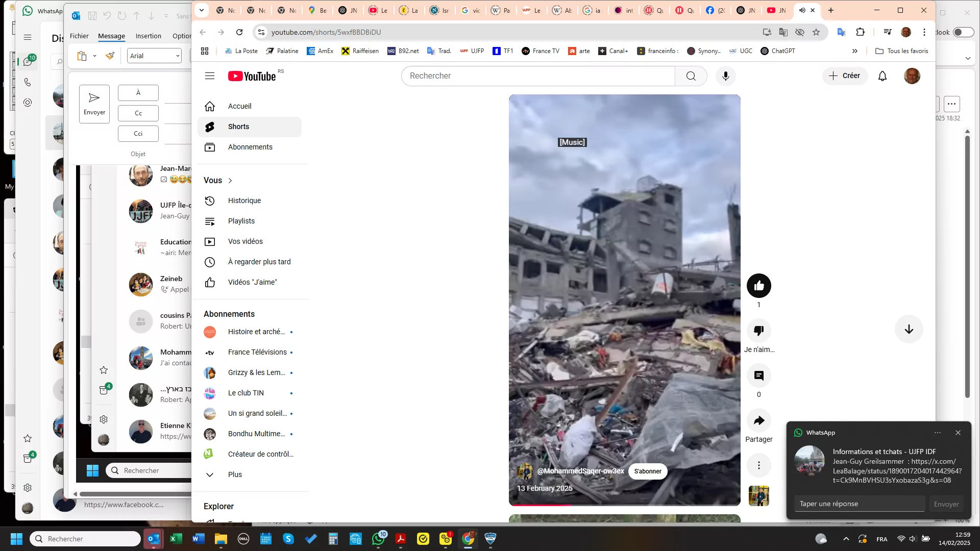Viewport: 980px width, 551px height.
Task: Open the Chrome apps grid in bookmarks bar
Action: pyautogui.click(x=205, y=51)
